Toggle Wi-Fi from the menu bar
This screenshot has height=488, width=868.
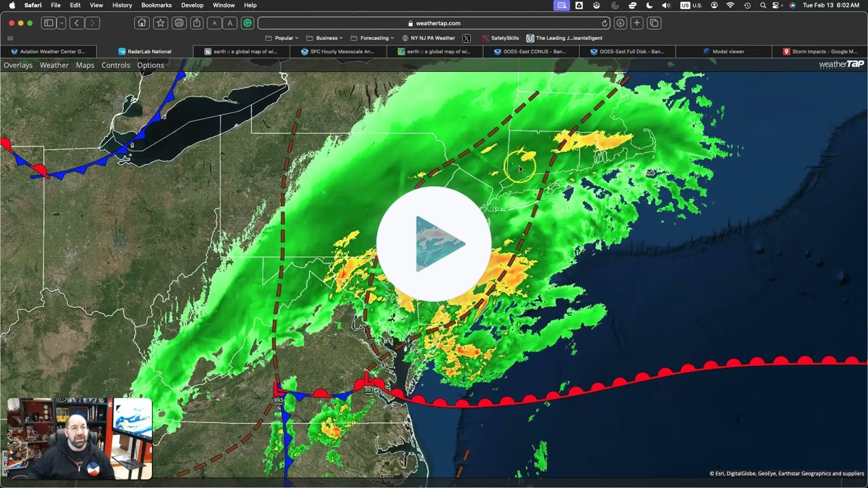pyautogui.click(x=730, y=5)
